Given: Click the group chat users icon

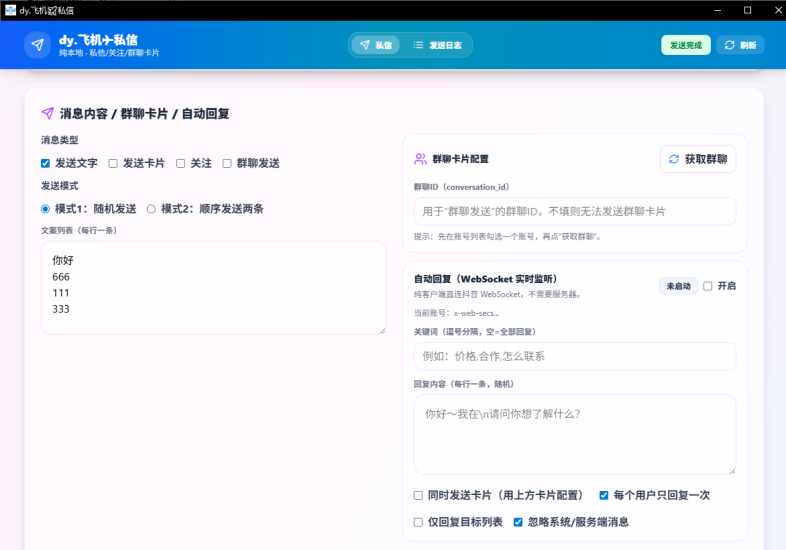Looking at the screenshot, I should (420, 159).
